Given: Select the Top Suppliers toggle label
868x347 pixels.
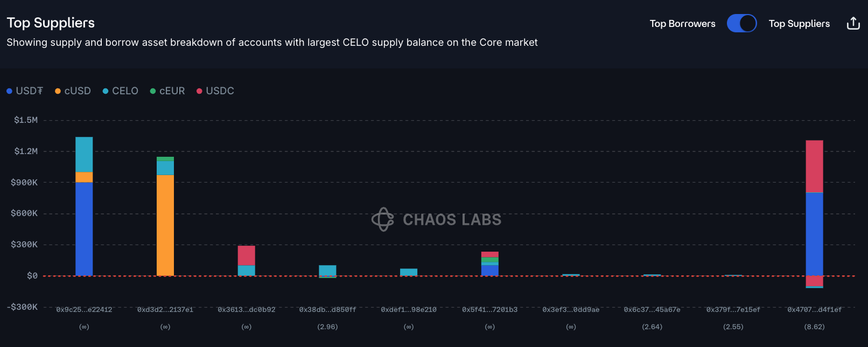Looking at the screenshot, I should click(x=799, y=24).
